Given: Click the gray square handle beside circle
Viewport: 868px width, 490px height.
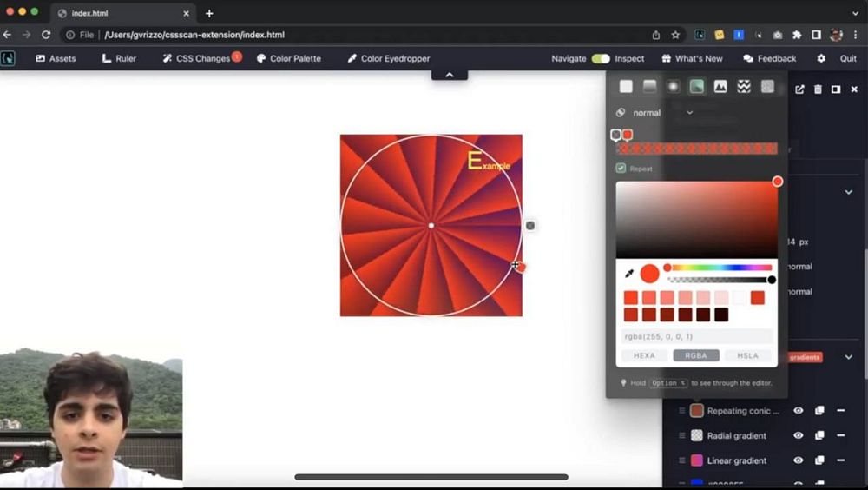Looking at the screenshot, I should (x=530, y=226).
